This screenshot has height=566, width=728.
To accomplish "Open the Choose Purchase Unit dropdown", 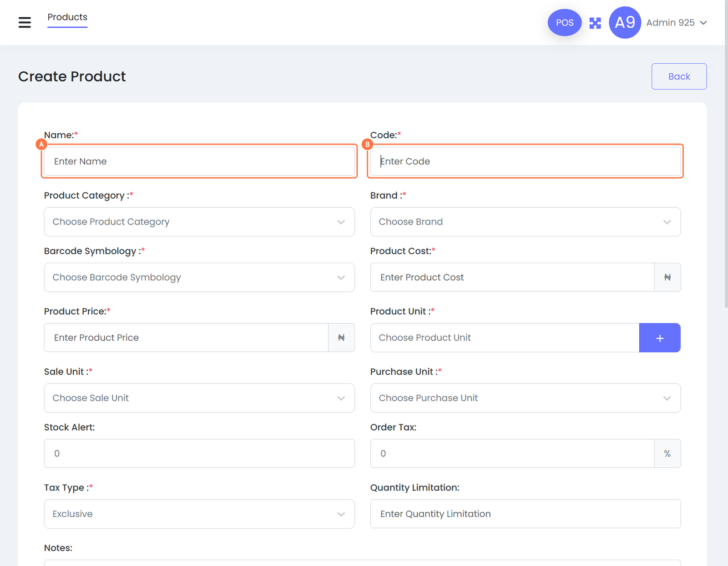I will point(525,398).
